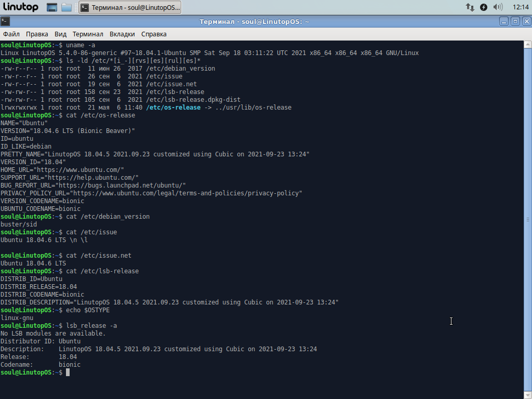
Task: Click the NAME="Ubuntu" line
Action: pyautogui.click(x=24, y=123)
